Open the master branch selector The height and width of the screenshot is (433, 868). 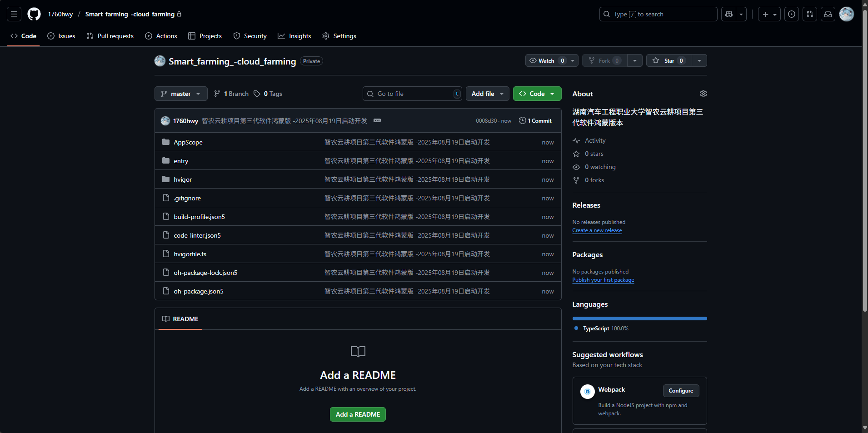(180, 94)
